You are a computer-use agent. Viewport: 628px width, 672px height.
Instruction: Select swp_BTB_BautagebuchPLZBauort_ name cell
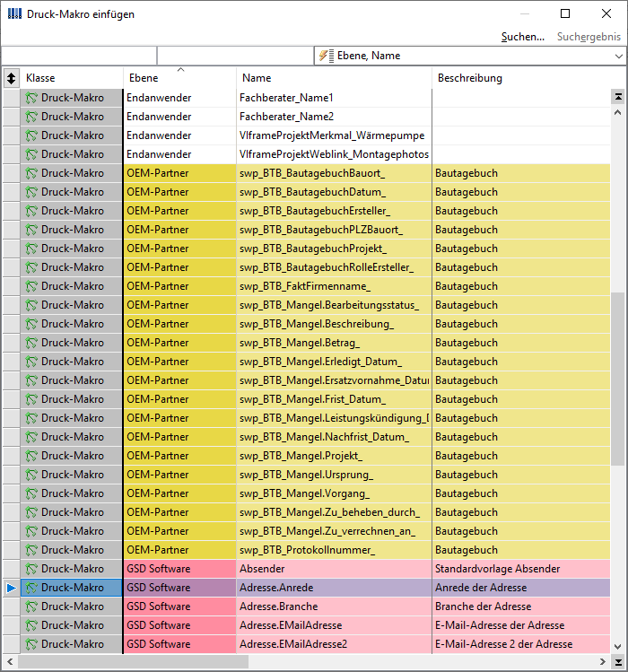pos(334,230)
